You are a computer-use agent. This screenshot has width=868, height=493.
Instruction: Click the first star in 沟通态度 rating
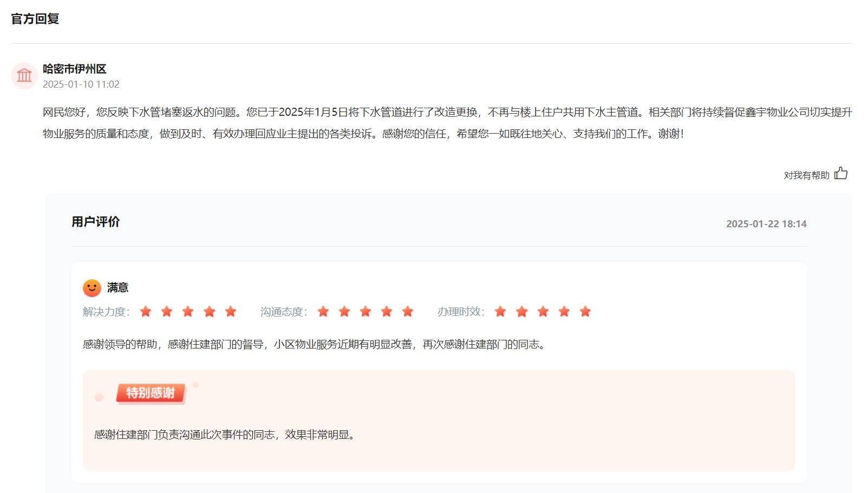point(323,312)
